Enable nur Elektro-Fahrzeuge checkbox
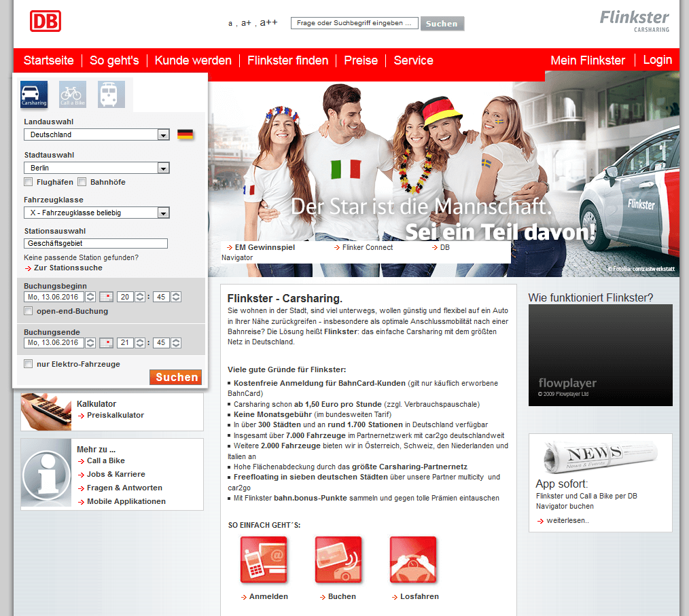The width and height of the screenshot is (689, 616). pyautogui.click(x=29, y=364)
